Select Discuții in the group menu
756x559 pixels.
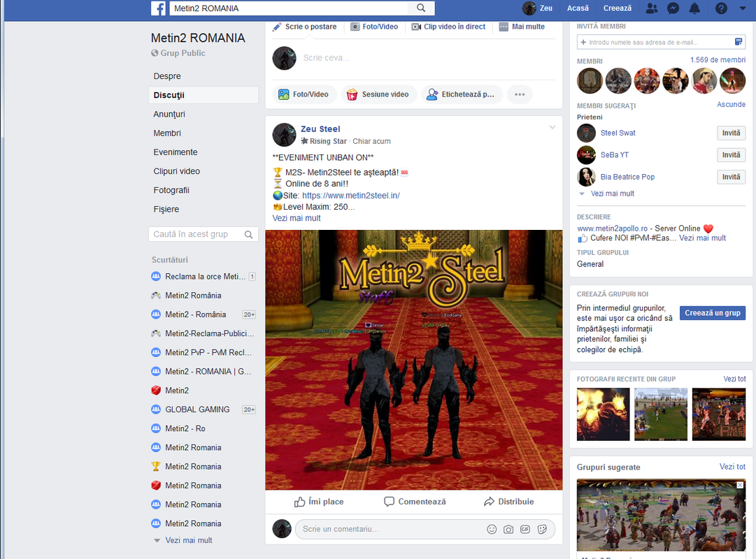(x=204, y=95)
